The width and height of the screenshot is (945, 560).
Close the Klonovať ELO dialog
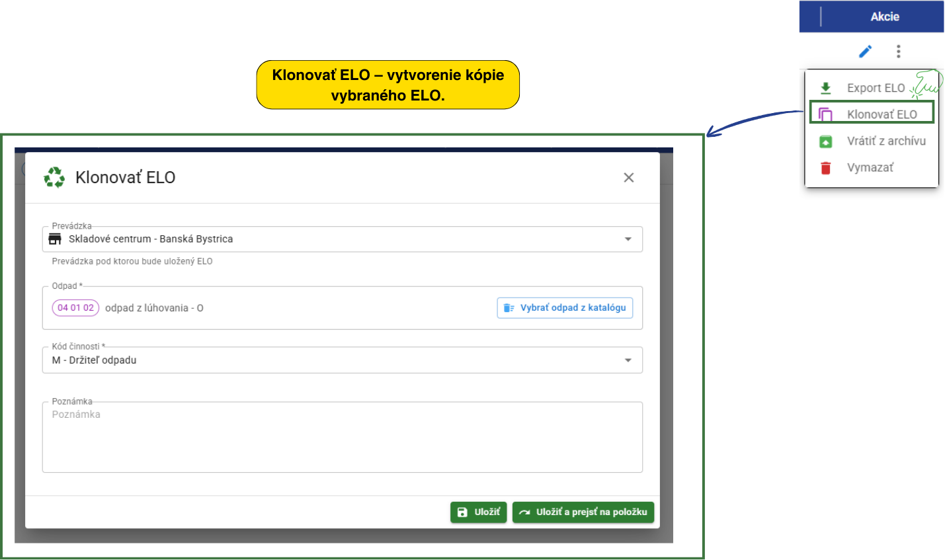tap(628, 177)
